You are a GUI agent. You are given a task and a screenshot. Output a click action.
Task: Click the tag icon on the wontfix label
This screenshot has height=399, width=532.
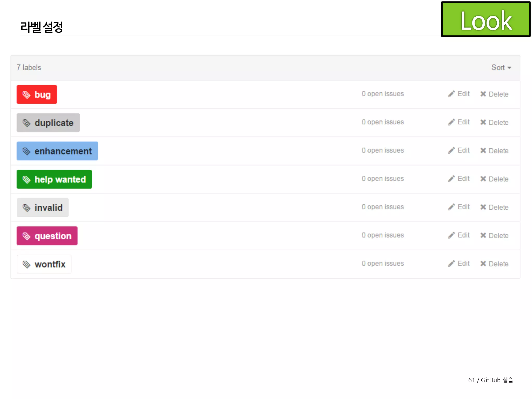(x=26, y=264)
